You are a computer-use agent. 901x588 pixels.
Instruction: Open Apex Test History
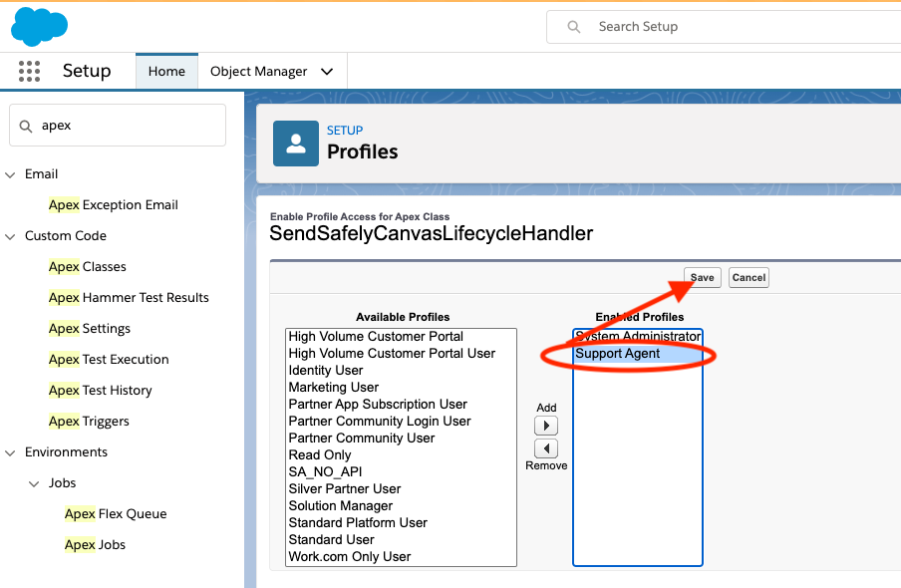[101, 391]
